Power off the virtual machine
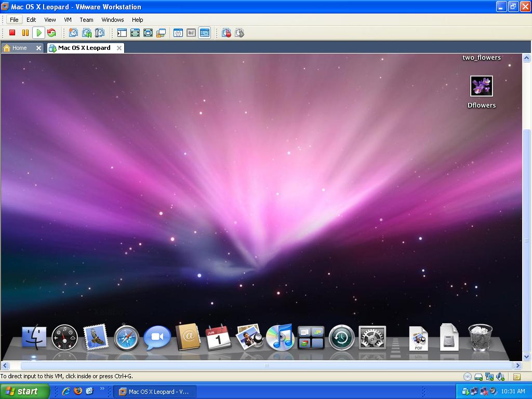 click(x=11, y=33)
